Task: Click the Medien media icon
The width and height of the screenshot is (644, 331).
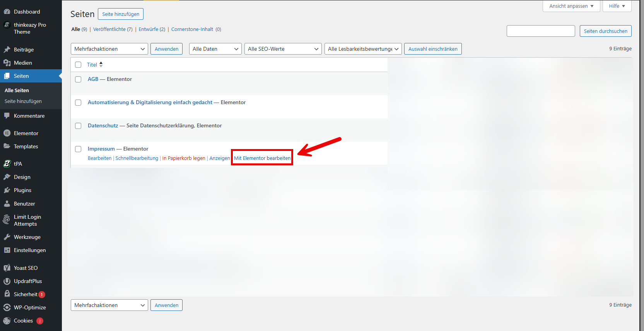Action: [7, 63]
